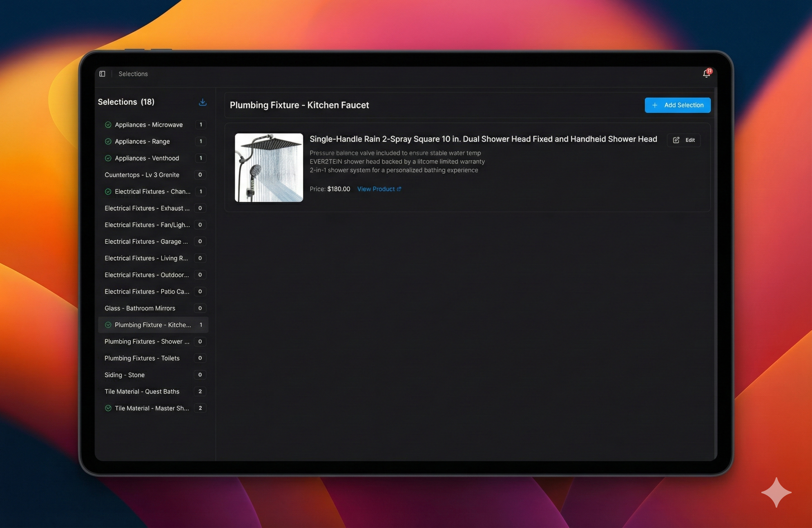Click the green checkmark beside Appliances - Microwave
The height and width of the screenshot is (528, 812).
[108, 125]
